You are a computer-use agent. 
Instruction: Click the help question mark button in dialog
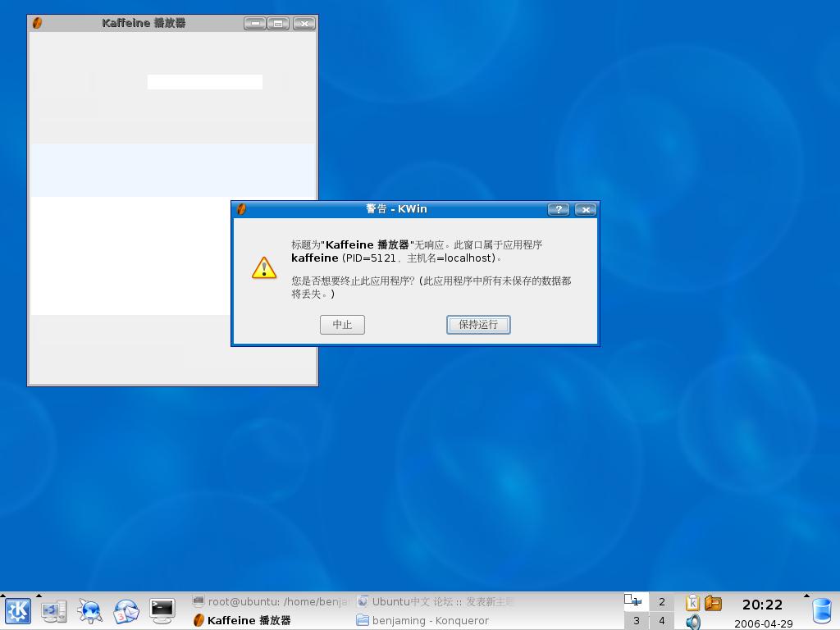[x=558, y=209]
